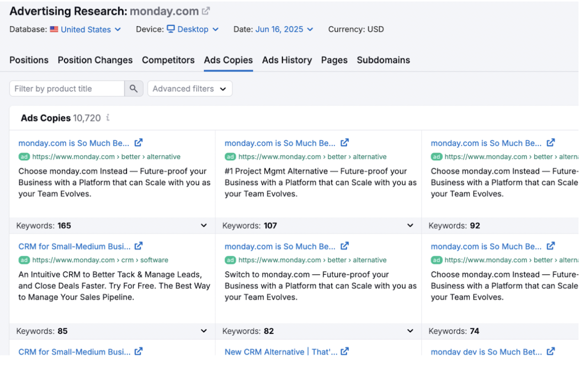Click the Ads Copies info icon
Image resolution: width=588 pixels, height=366 pixels.
pyautogui.click(x=107, y=118)
